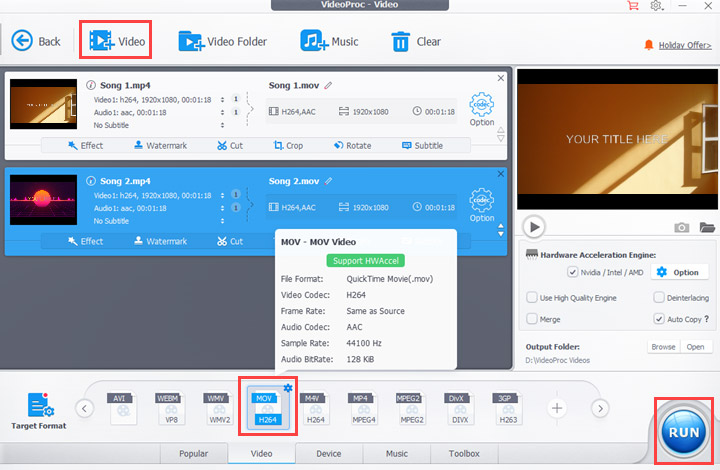This screenshot has width=720, height=470.
Task: Choose MP4 MPEG4 output format
Action: (x=364, y=408)
